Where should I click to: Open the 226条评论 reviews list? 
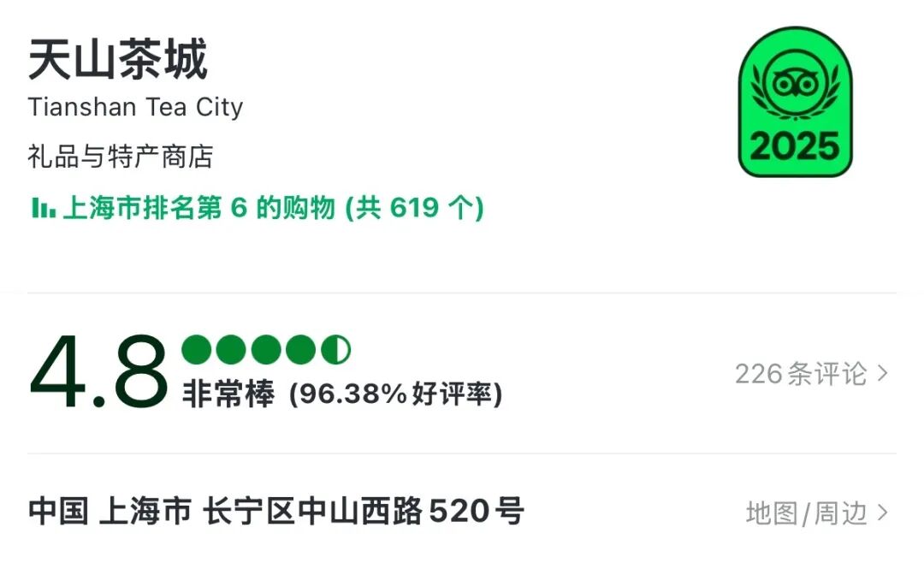click(x=811, y=374)
